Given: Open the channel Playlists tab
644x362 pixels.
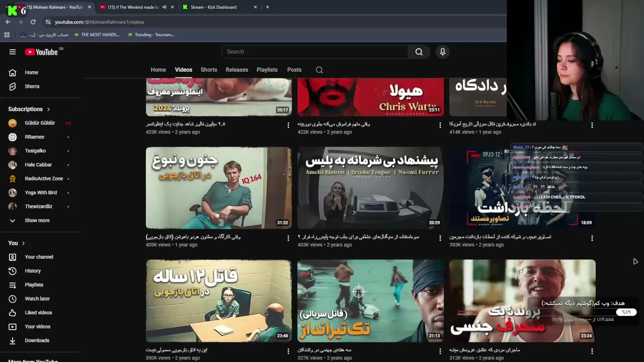Looking at the screenshot, I should 267,70.
